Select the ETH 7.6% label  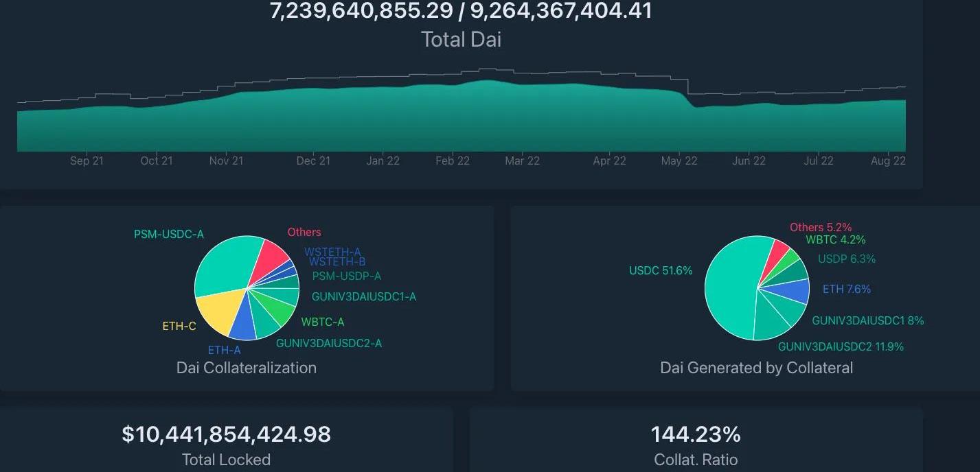tap(846, 289)
